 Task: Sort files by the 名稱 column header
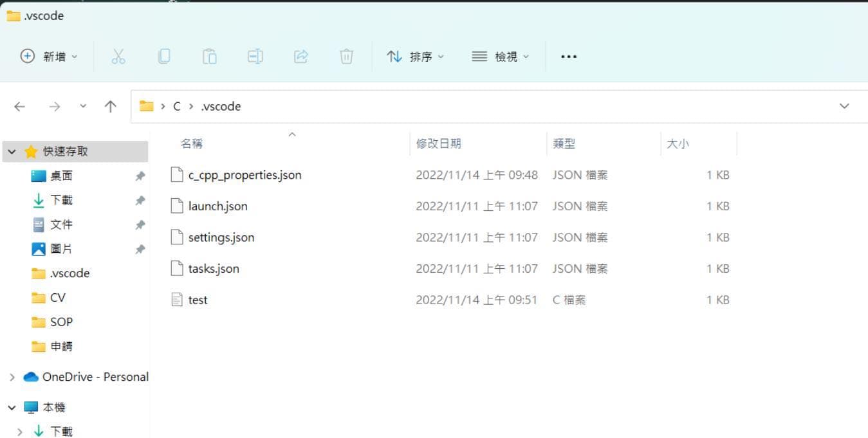tap(192, 143)
